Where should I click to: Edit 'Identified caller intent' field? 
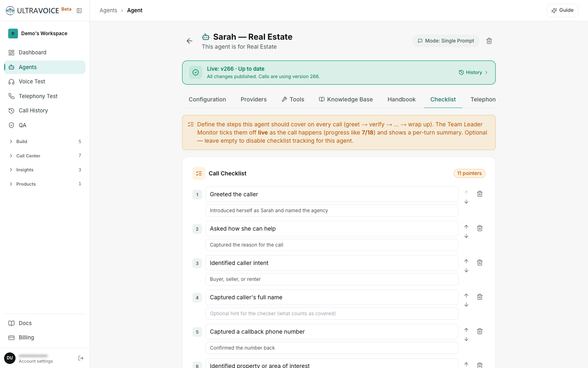tap(332, 263)
